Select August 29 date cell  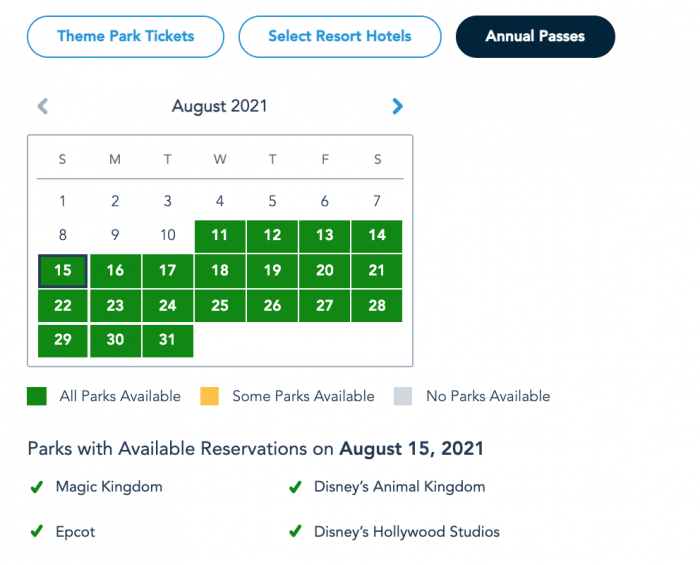[x=63, y=340]
